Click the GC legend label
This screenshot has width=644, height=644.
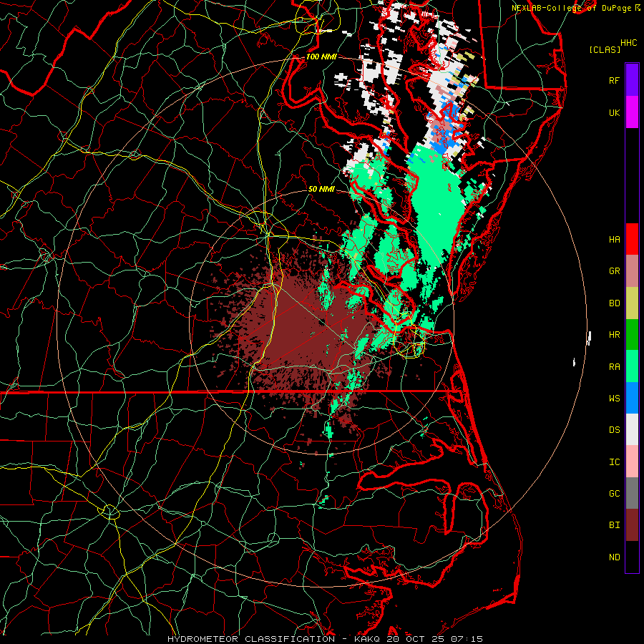(x=614, y=494)
